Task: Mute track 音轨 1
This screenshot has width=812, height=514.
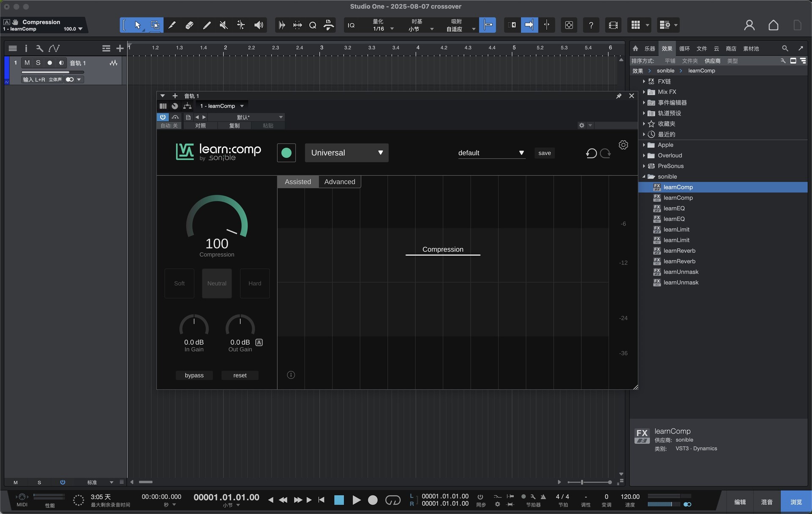Action: [27, 63]
